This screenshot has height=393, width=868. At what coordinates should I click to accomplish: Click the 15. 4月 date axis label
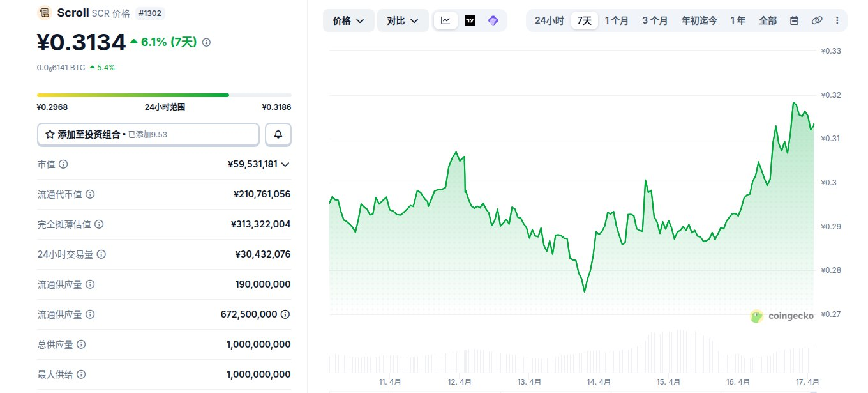[x=669, y=382]
